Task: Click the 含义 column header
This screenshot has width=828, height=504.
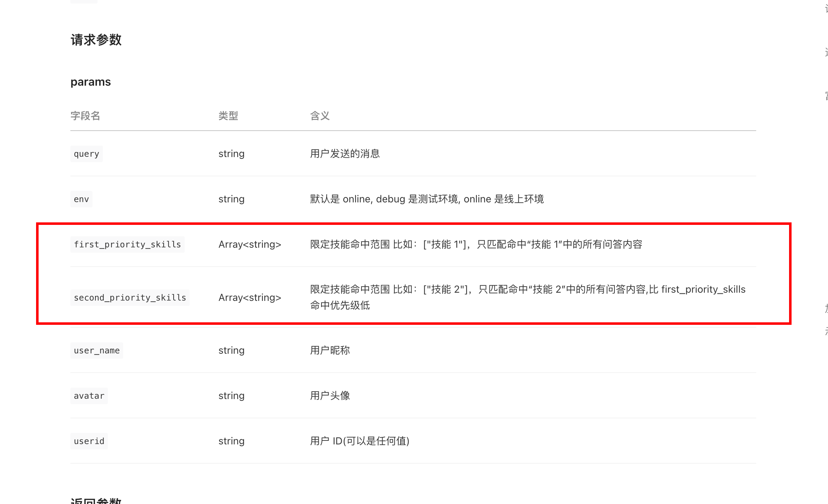Action: pos(320,116)
